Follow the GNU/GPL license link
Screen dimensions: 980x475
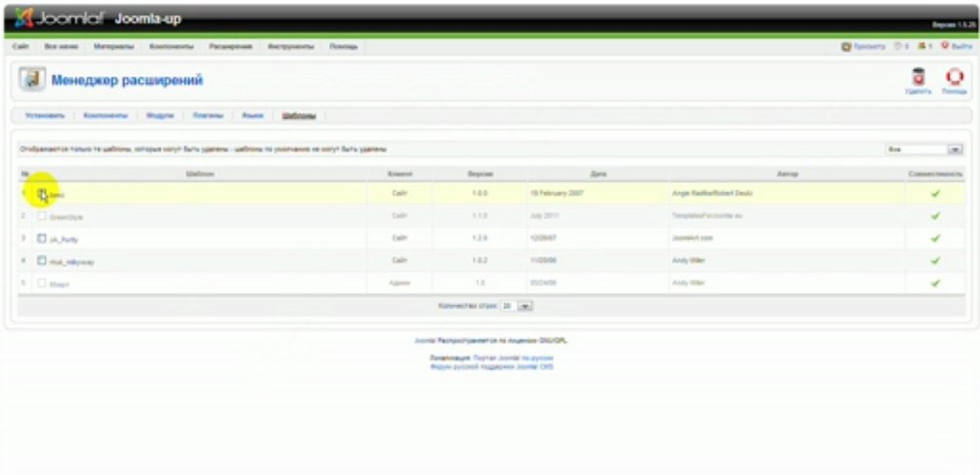coord(553,341)
